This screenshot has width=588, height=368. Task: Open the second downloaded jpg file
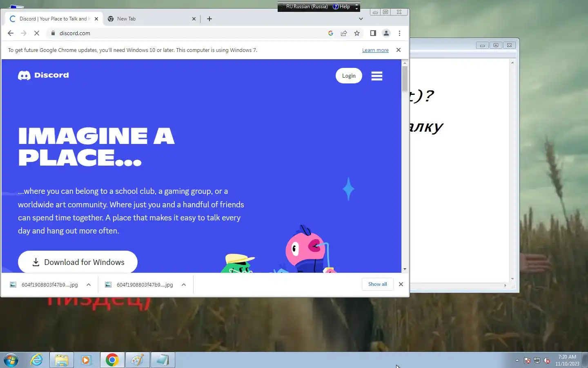pyautogui.click(x=140, y=285)
